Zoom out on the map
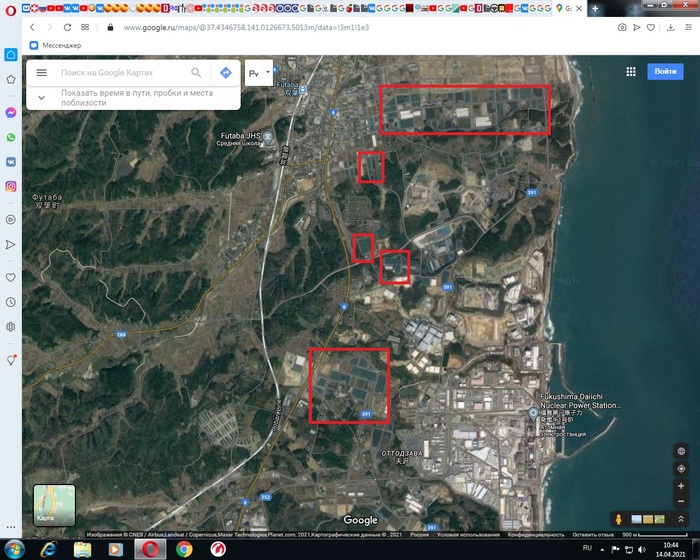Screen dimensions: 700x560 [681, 501]
